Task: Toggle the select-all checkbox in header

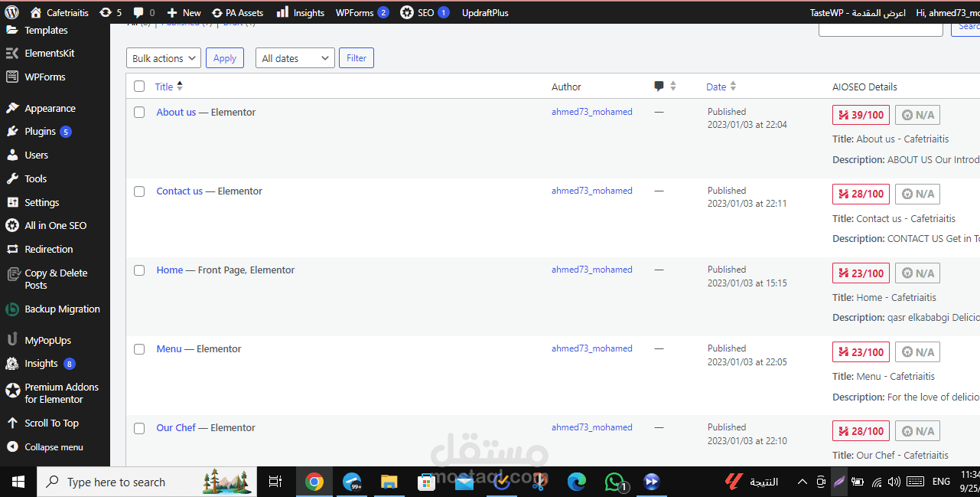Action: click(x=139, y=87)
